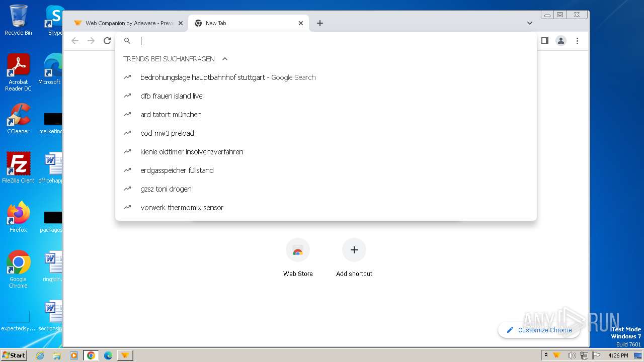The width and height of the screenshot is (644, 362).
Task: Open the Web Store shortcut
Action: tap(298, 257)
